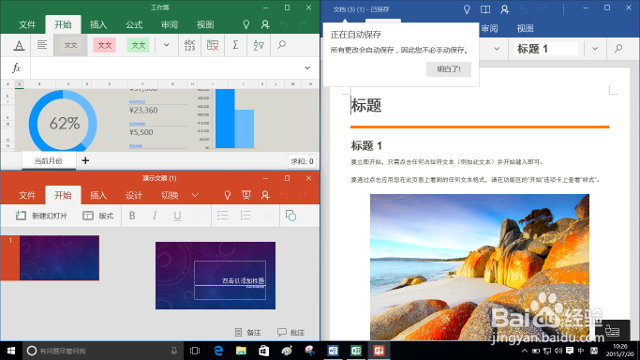This screenshot has width=640, height=360.
Task: Click the find magnifier in Excel ribbon
Action: 282,44
